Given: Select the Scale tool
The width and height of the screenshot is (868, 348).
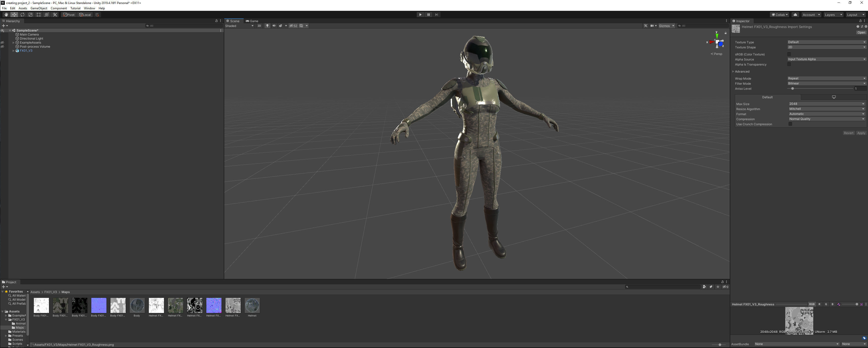Looking at the screenshot, I should pyautogui.click(x=30, y=15).
